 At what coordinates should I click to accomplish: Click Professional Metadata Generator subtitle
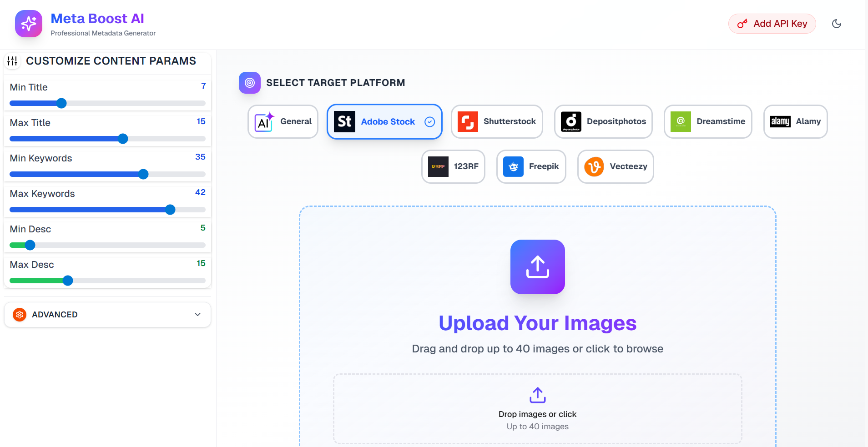pyautogui.click(x=103, y=33)
